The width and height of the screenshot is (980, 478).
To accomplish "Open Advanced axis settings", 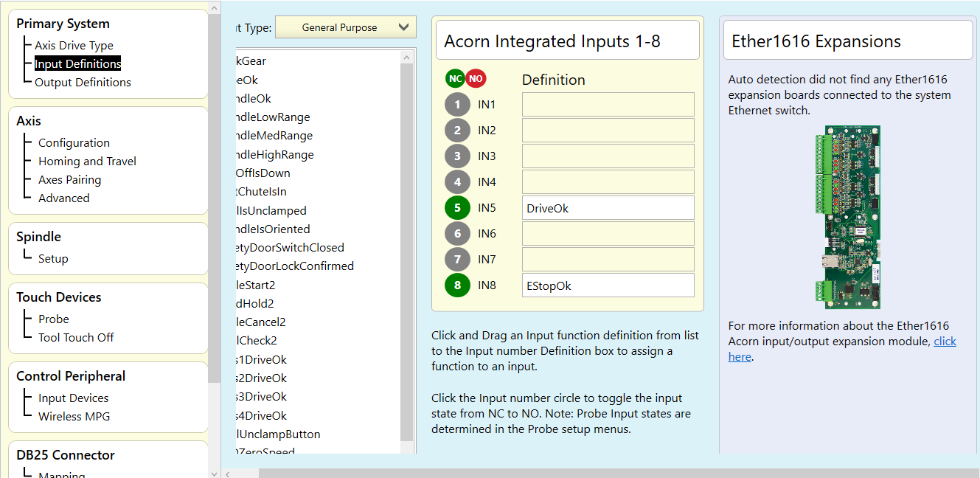I will pyautogui.click(x=63, y=198).
